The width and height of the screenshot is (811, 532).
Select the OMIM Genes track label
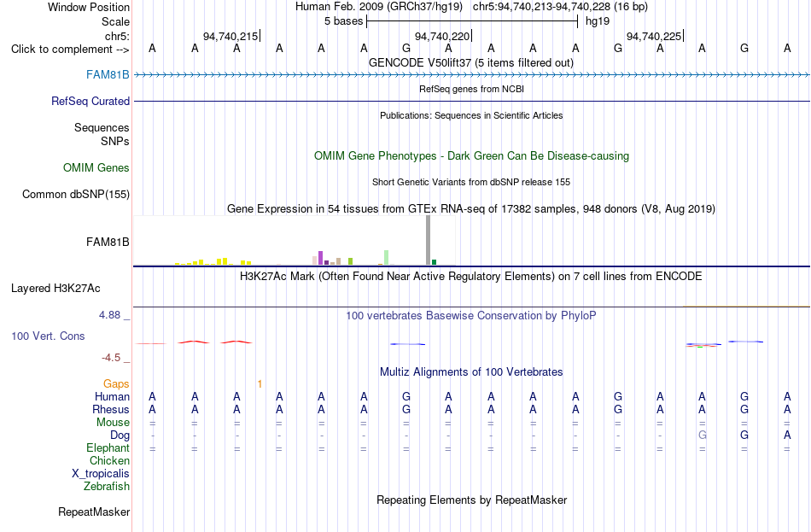point(96,167)
